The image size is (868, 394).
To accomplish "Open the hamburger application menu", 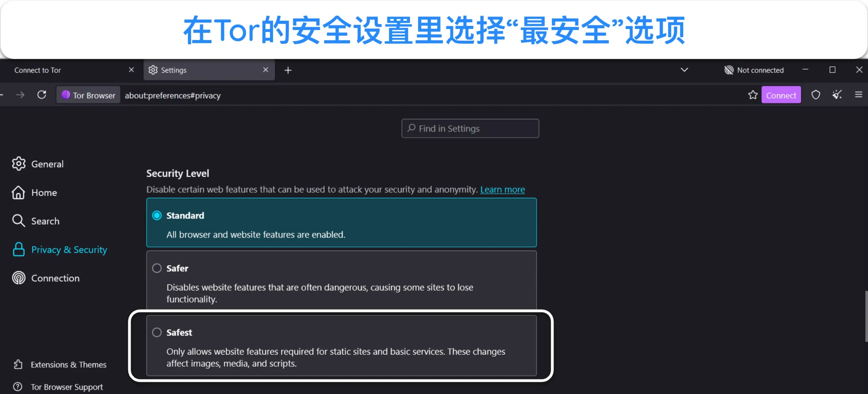I will pos(859,95).
